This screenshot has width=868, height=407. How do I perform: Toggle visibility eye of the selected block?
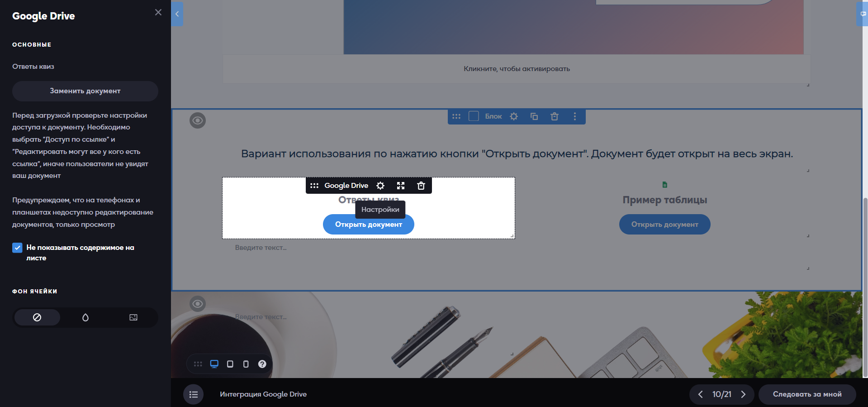198,120
